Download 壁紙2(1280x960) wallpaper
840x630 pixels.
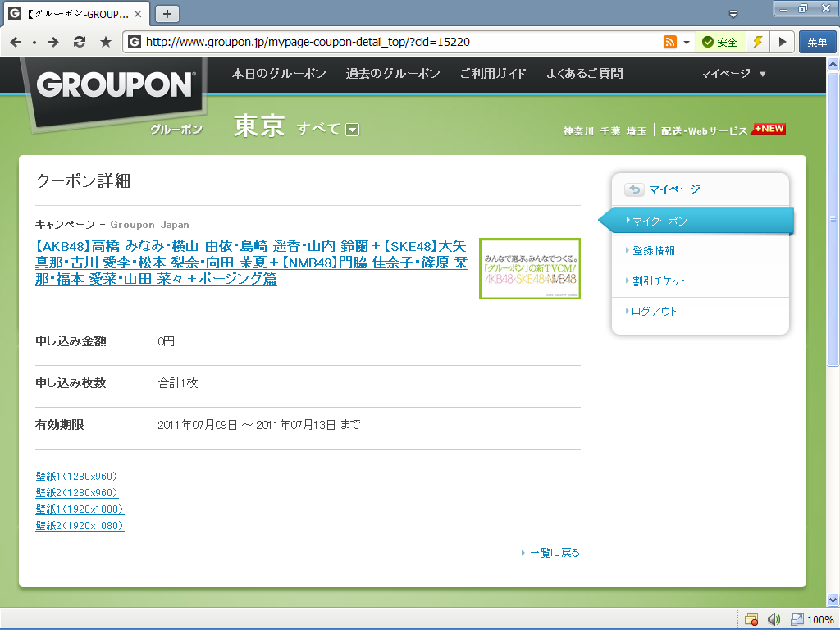pyautogui.click(x=76, y=492)
